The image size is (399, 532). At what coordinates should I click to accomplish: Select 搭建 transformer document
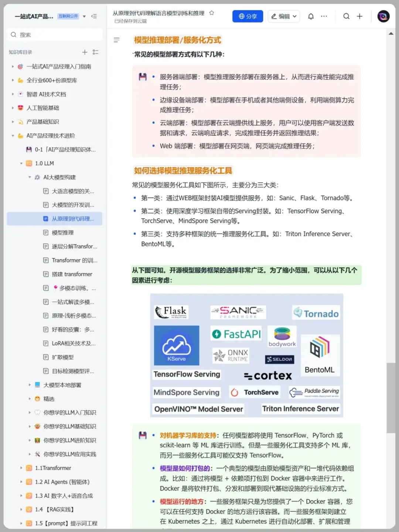pyautogui.click(x=72, y=274)
